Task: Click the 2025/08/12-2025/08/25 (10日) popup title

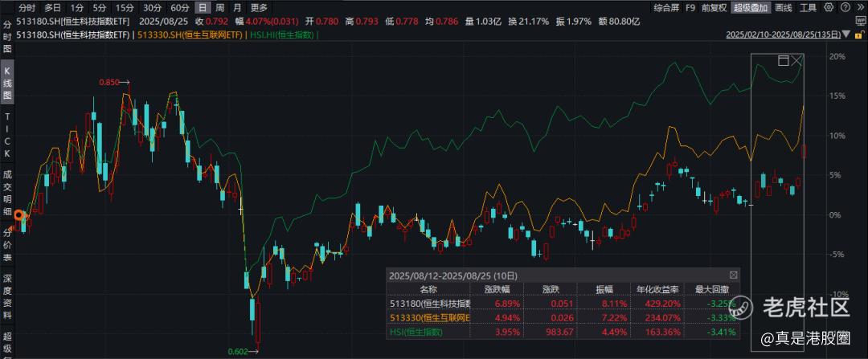Action: (452, 275)
